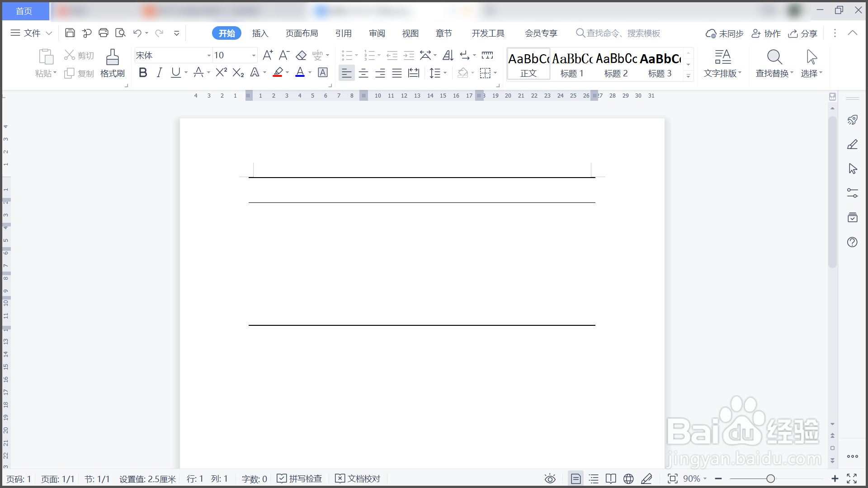
Task: Click the settings sliders icon in sidebar
Action: point(852,193)
